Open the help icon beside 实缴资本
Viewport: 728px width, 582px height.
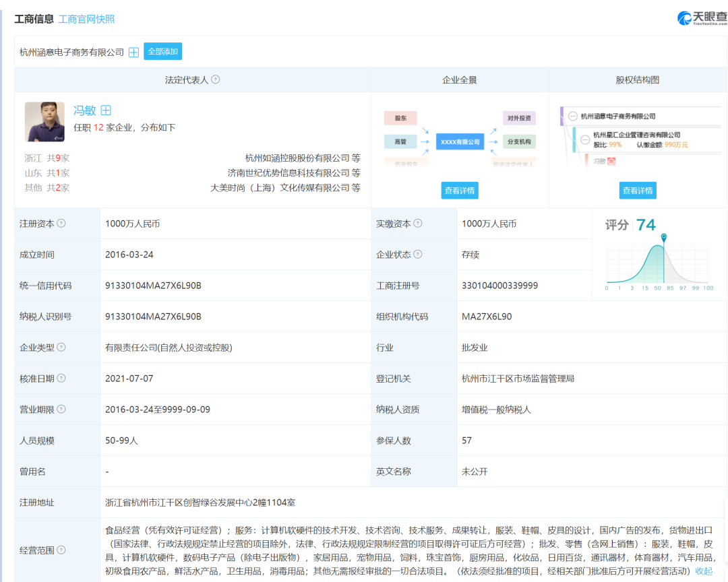(x=418, y=223)
